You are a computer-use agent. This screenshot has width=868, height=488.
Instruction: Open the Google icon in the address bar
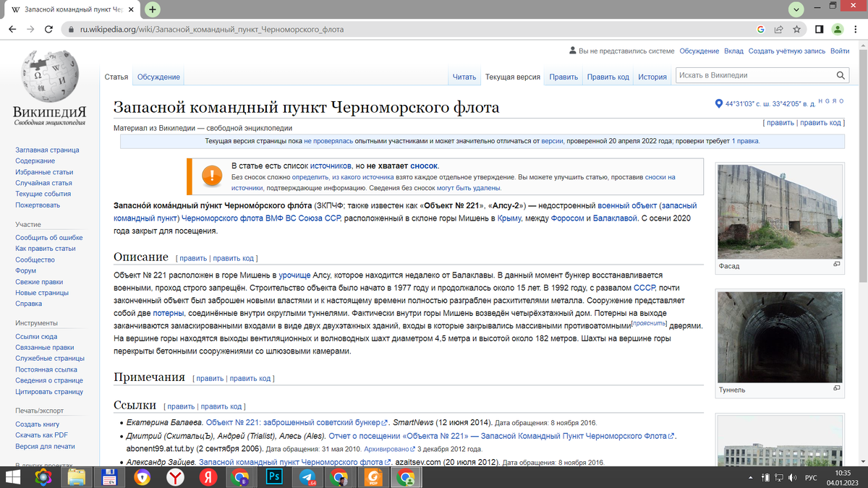(x=760, y=30)
